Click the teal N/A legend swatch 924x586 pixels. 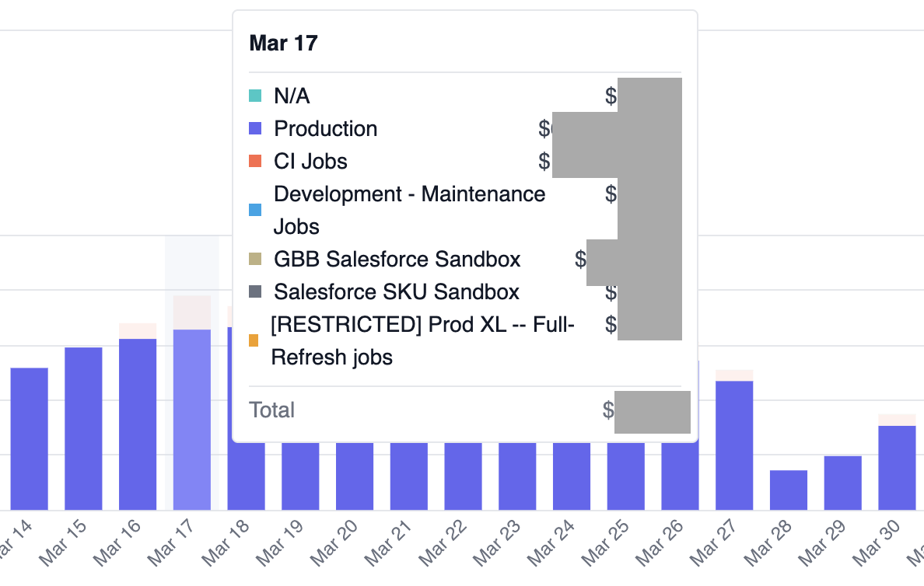[x=254, y=96]
